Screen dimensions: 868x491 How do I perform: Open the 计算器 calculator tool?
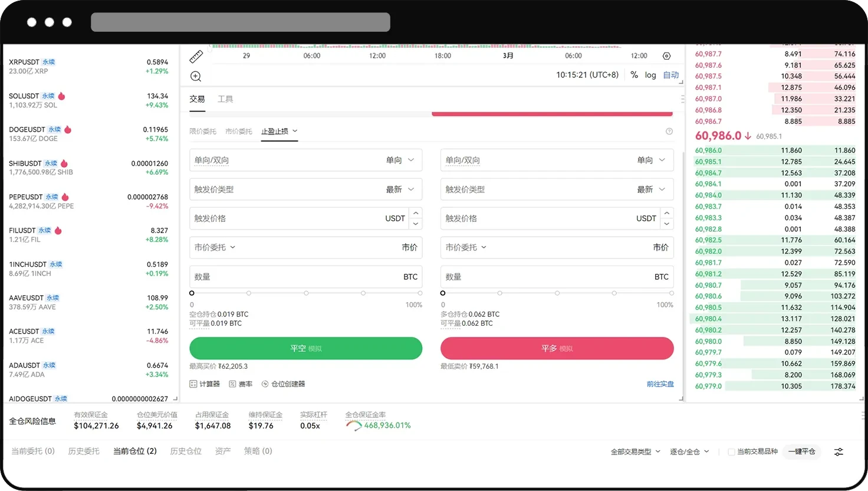(x=205, y=384)
